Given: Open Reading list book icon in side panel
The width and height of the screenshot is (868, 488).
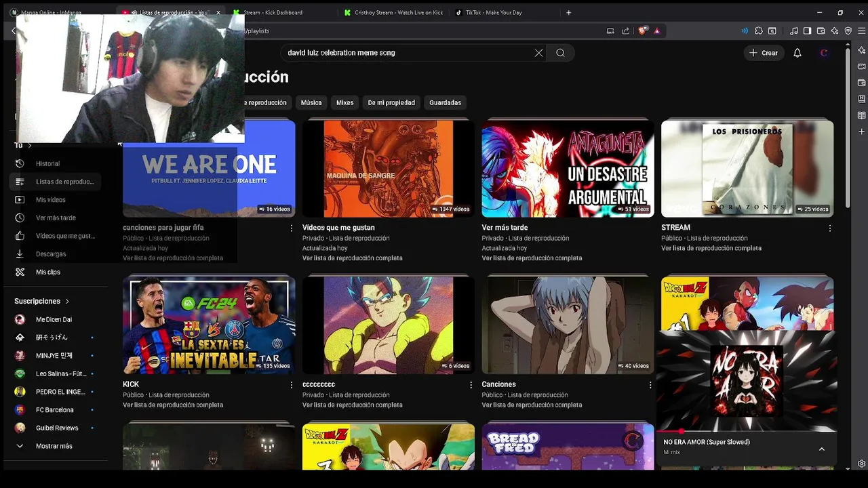Looking at the screenshot, I should (x=861, y=115).
